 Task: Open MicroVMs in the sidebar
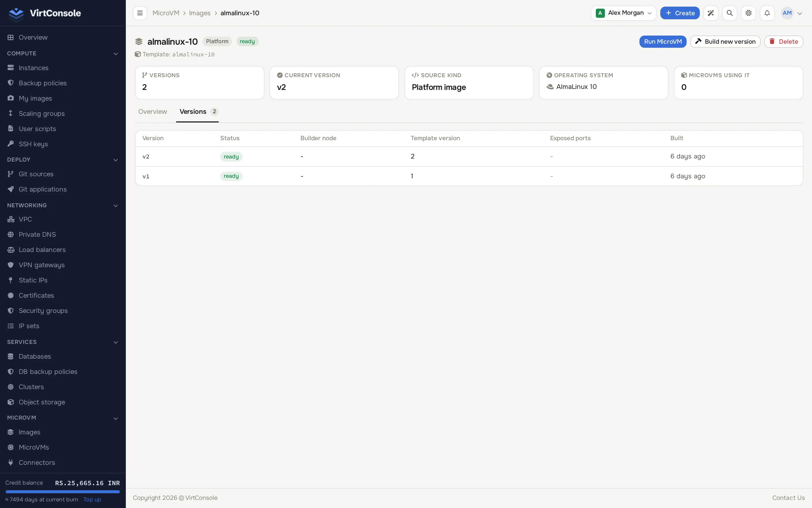pos(33,448)
